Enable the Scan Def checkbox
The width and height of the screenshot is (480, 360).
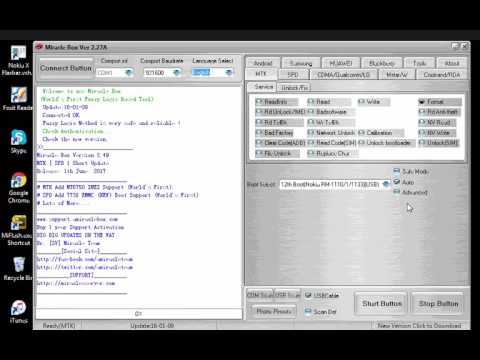(x=308, y=312)
